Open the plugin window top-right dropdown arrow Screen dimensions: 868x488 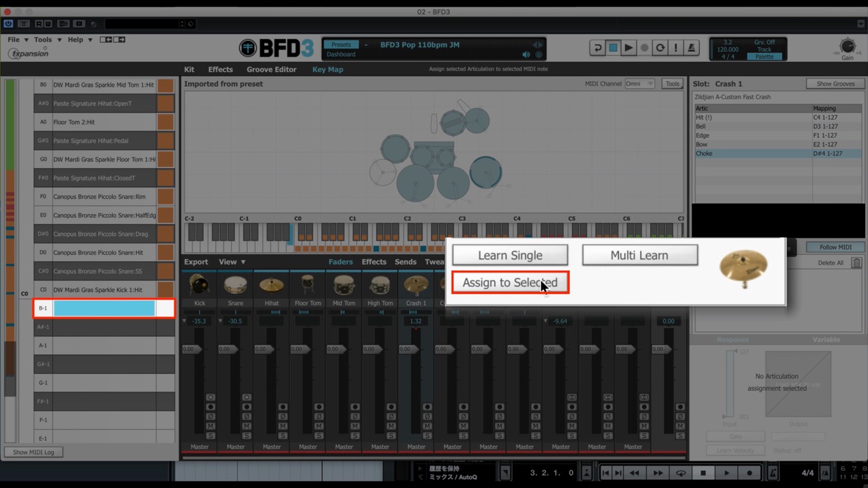click(860, 24)
